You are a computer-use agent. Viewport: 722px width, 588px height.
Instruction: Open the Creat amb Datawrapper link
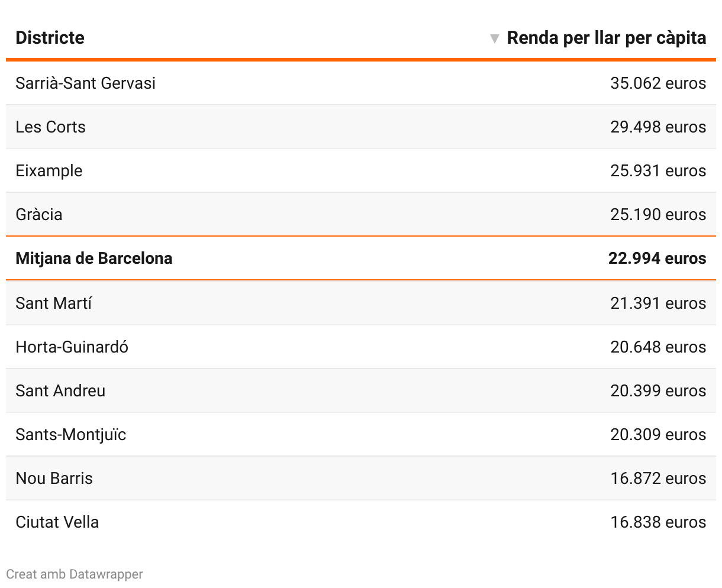pyautogui.click(x=75, y=574)
